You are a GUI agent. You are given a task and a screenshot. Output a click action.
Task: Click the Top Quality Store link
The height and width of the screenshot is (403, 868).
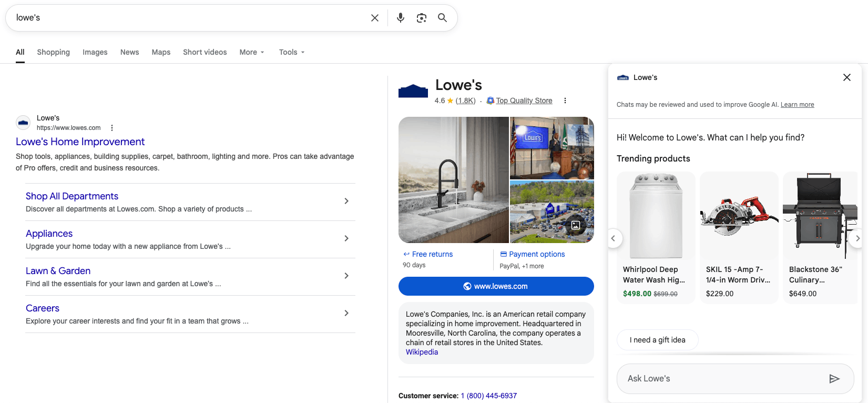tap(524, 100)
